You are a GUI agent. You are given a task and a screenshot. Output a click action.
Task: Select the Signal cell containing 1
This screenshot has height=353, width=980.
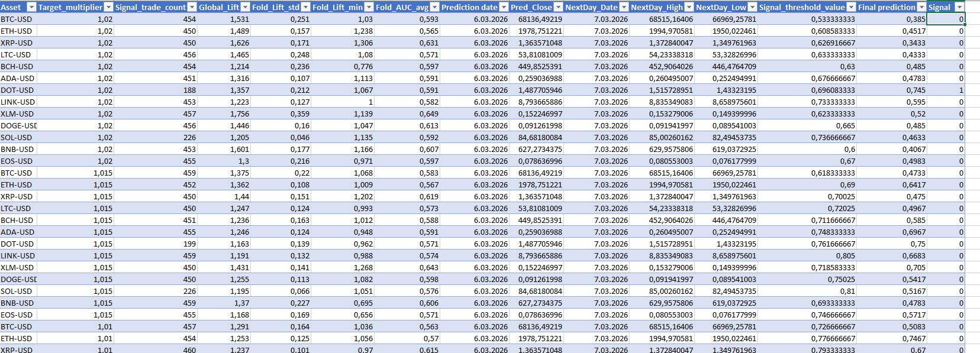(x=946, y=90)
